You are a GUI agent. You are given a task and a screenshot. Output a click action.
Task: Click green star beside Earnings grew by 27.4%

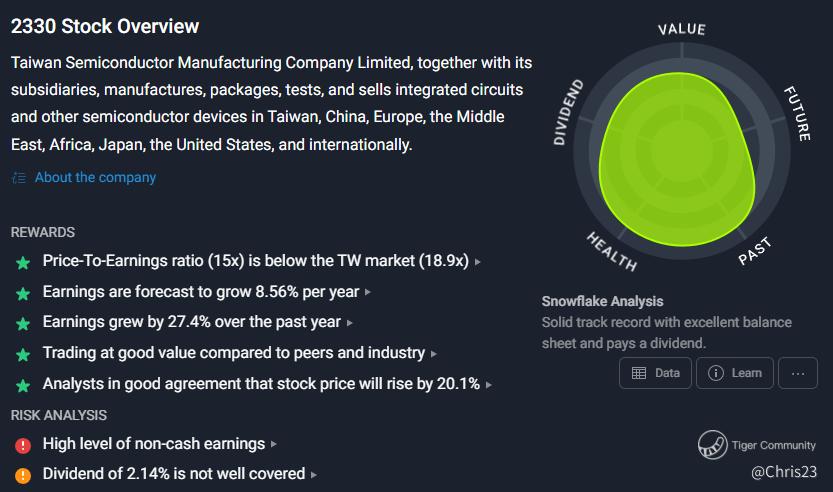[23, 324]
